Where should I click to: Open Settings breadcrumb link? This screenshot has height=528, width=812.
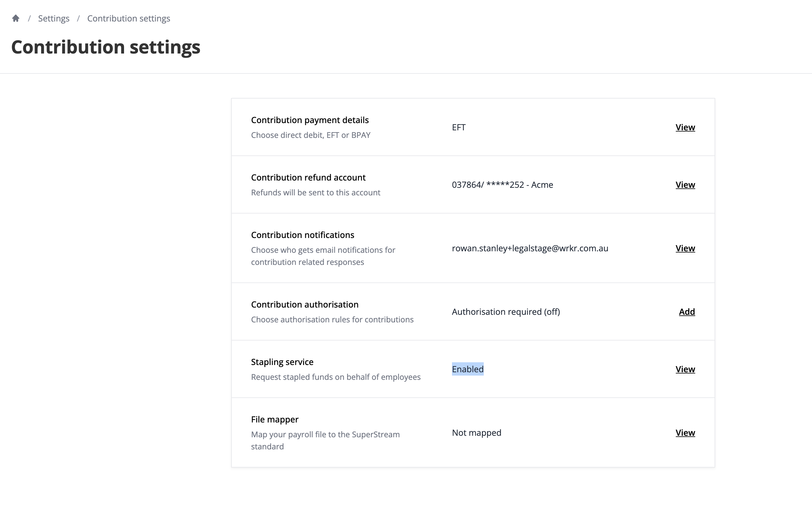(x=54, y=18)
